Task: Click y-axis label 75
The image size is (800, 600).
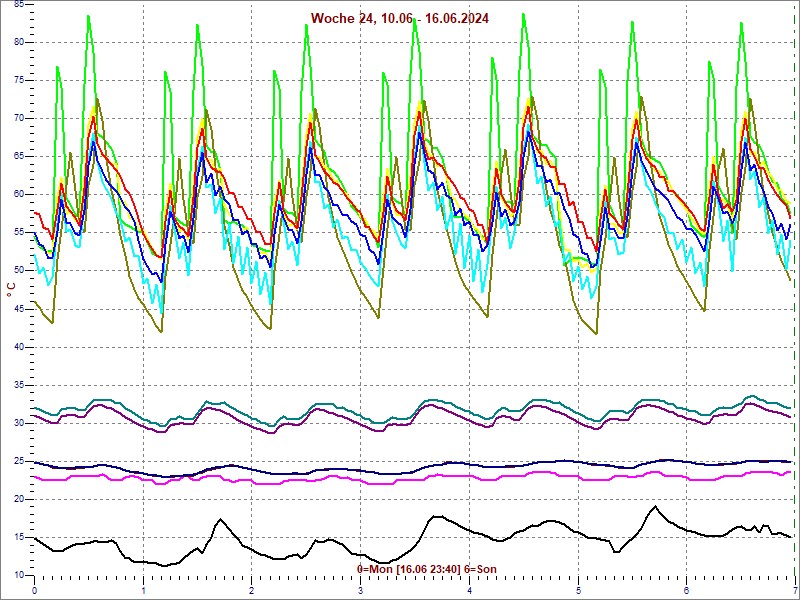Action: pos(19,80)
